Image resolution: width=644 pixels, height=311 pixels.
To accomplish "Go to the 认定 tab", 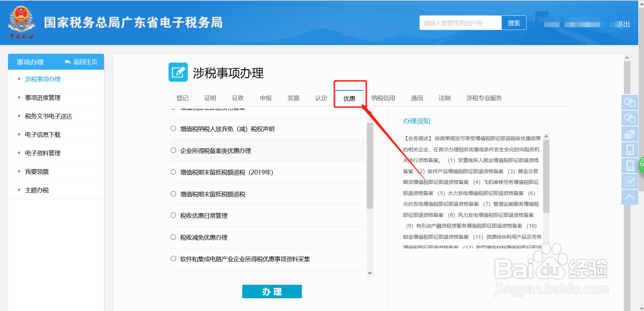I will coord(321,98).
